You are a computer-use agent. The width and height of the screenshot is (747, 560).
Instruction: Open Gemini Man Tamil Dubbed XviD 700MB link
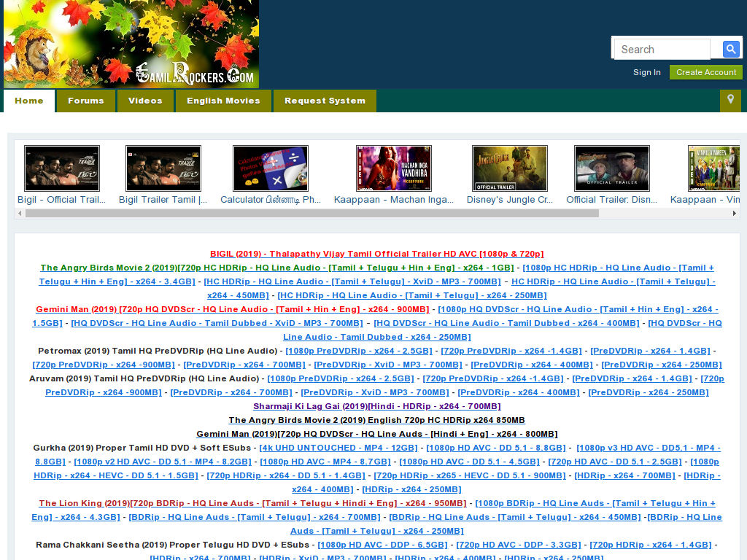[x=217, y=323]
